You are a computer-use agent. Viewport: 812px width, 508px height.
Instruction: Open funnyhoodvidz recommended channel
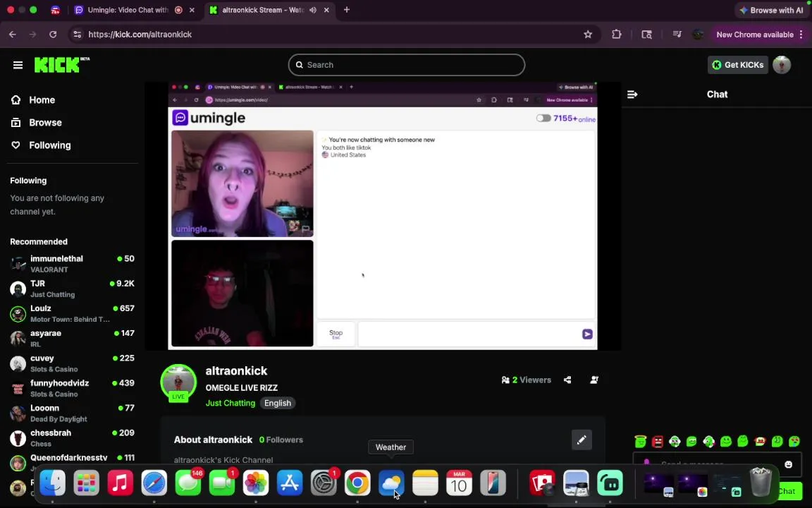click(72, 388)
